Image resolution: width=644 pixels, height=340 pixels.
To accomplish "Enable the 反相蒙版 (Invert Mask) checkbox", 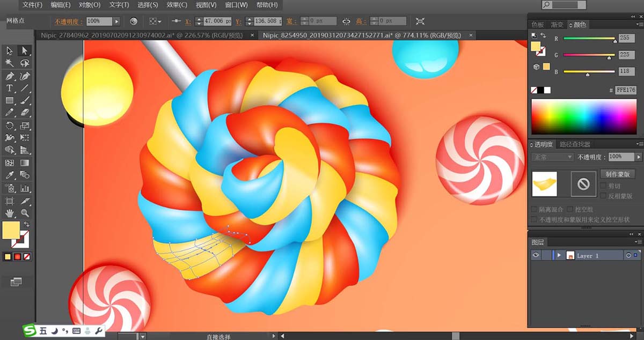I will (604, 196).
